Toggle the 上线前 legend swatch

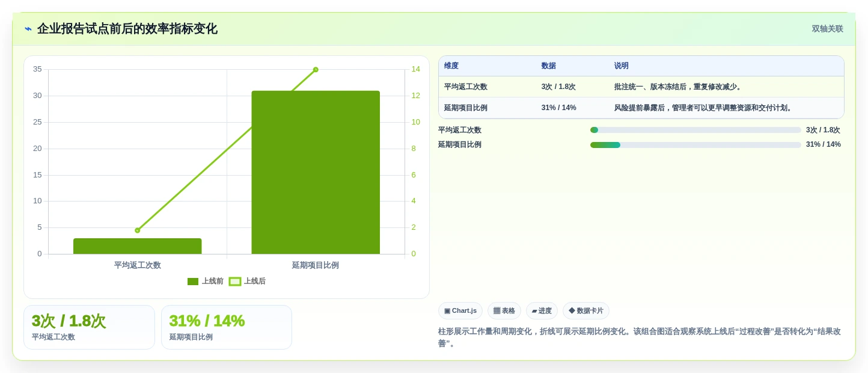click(193, 282)
